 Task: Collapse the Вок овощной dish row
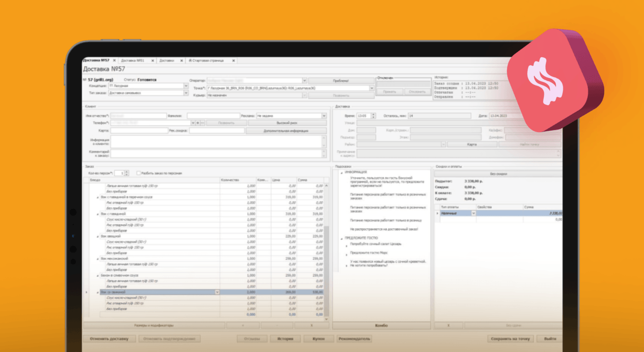pyautogui.click(x=98, y=236)
